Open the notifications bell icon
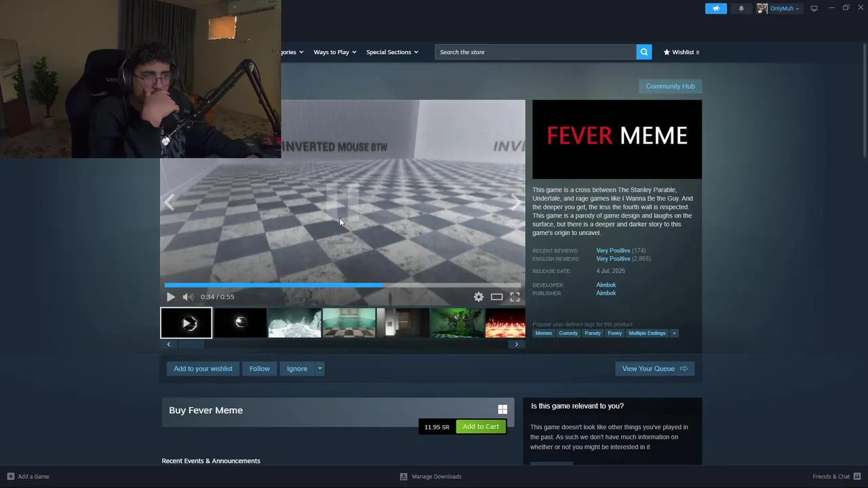Image resolution: width=868 pixels, height=488 pixels. 741,8
